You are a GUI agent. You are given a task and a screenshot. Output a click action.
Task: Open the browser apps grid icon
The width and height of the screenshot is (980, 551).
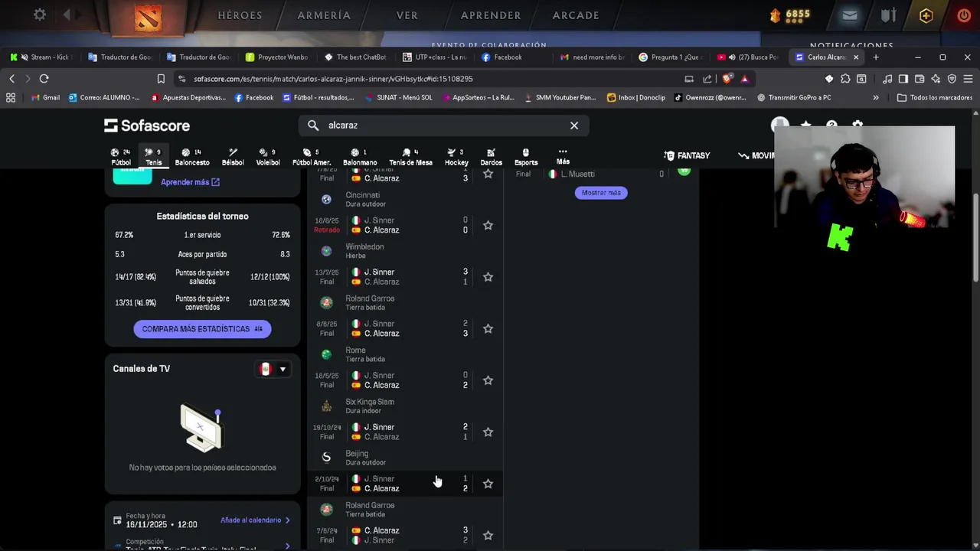11,97
